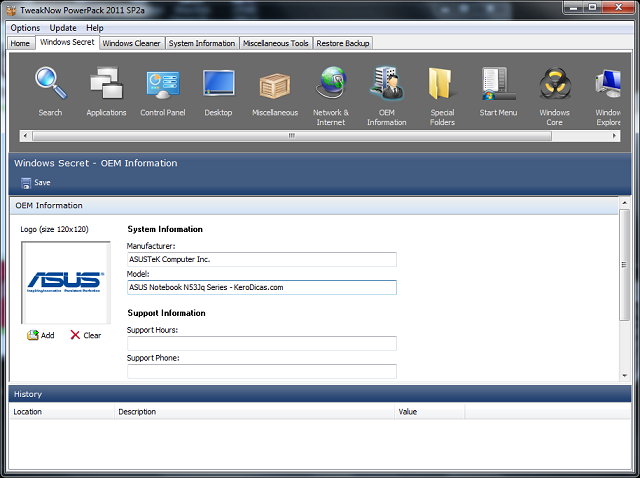Click the Description column header
The height and width of the screenshot is (478, 640).
[x=255, y=411]
